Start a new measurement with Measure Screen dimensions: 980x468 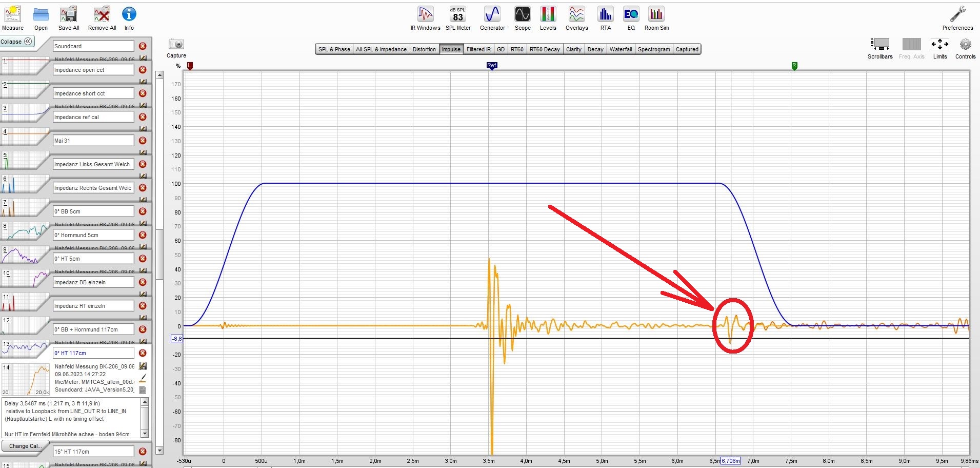13,18
